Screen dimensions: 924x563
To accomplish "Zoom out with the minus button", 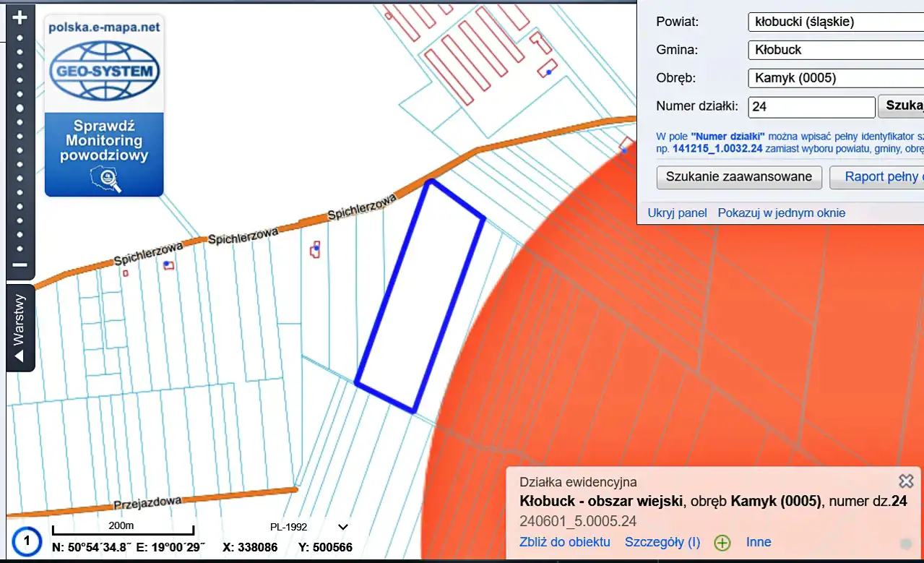I will (20, 265).
